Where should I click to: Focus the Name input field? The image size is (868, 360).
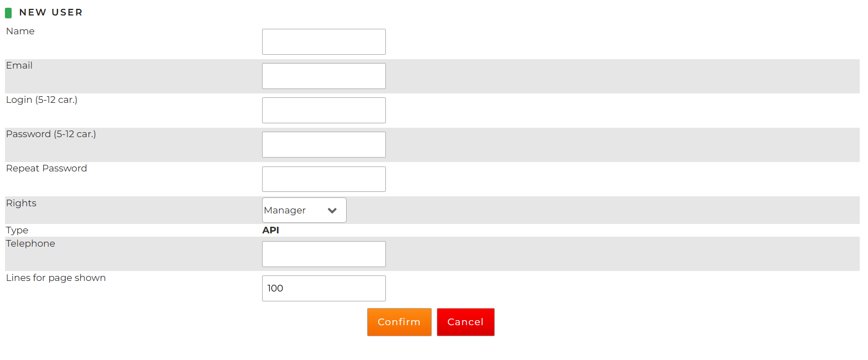(x=324, y=42)
